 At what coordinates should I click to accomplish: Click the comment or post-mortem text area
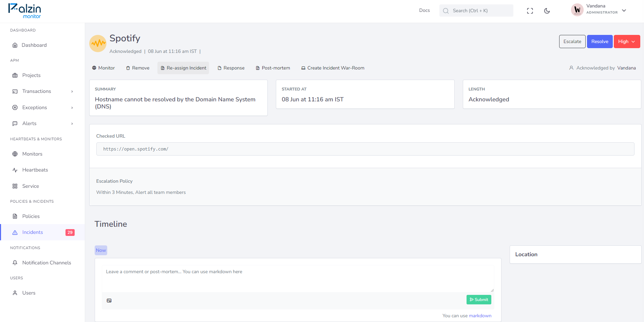298,279
